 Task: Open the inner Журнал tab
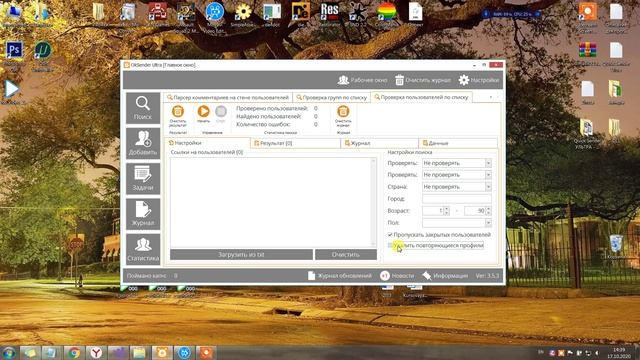(380, 143)
